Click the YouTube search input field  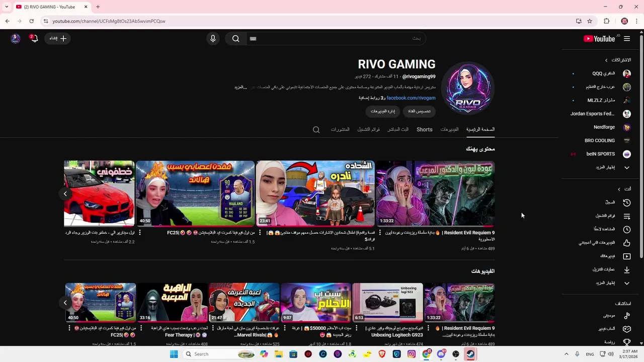point(336,39)
